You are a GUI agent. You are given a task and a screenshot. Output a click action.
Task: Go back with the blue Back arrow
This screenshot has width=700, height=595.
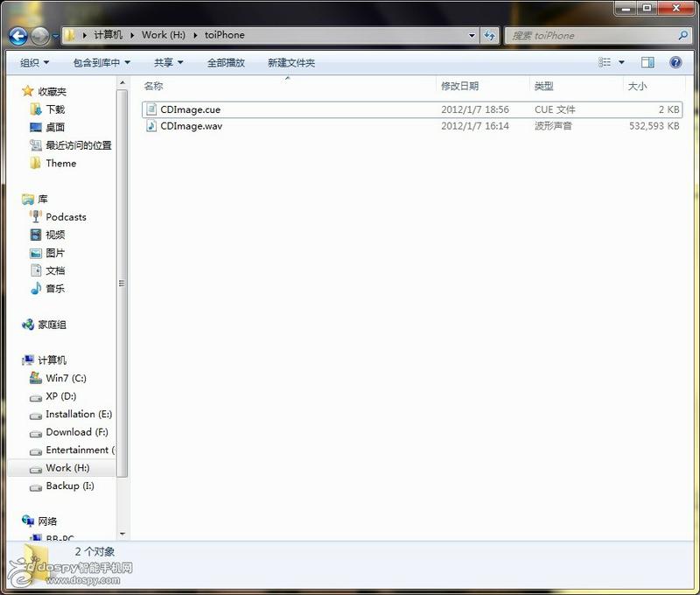[18, 36]
